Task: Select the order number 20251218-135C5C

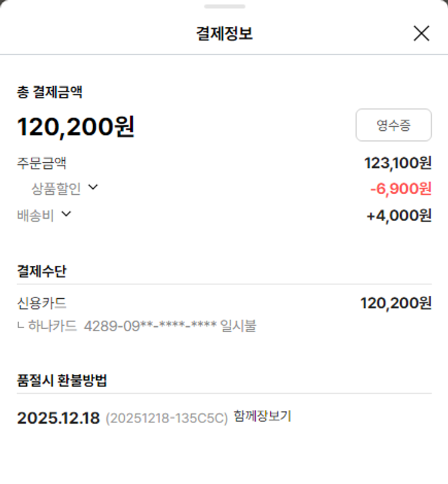Action: tap(167, 418)
